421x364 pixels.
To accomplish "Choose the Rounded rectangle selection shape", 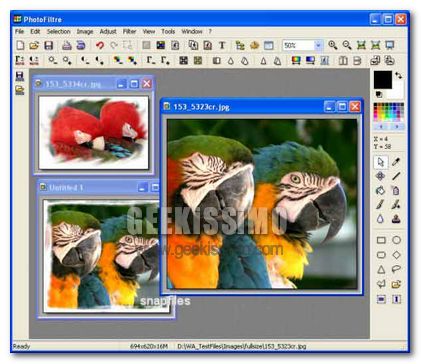I will (x=381, y=255).
